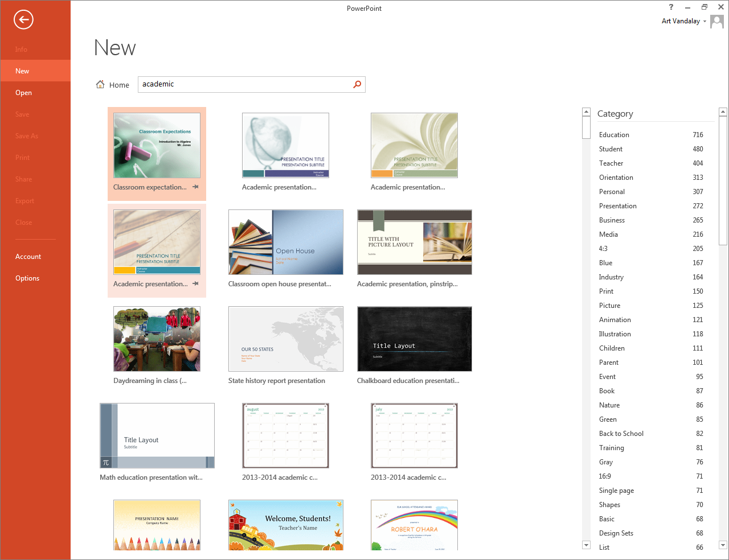Pin the highlighted Academic presentation template
Screen dimensions: 729x560
tap(195, 283)
